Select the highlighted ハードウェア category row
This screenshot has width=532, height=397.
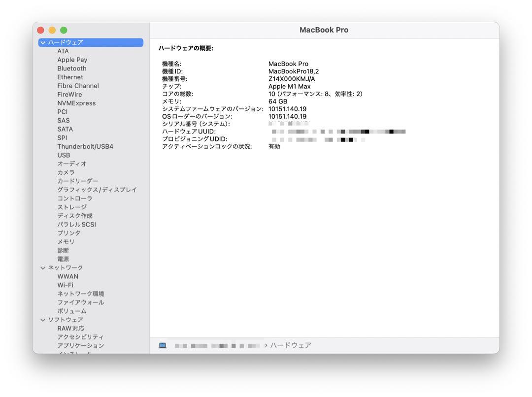click(91, 42)
